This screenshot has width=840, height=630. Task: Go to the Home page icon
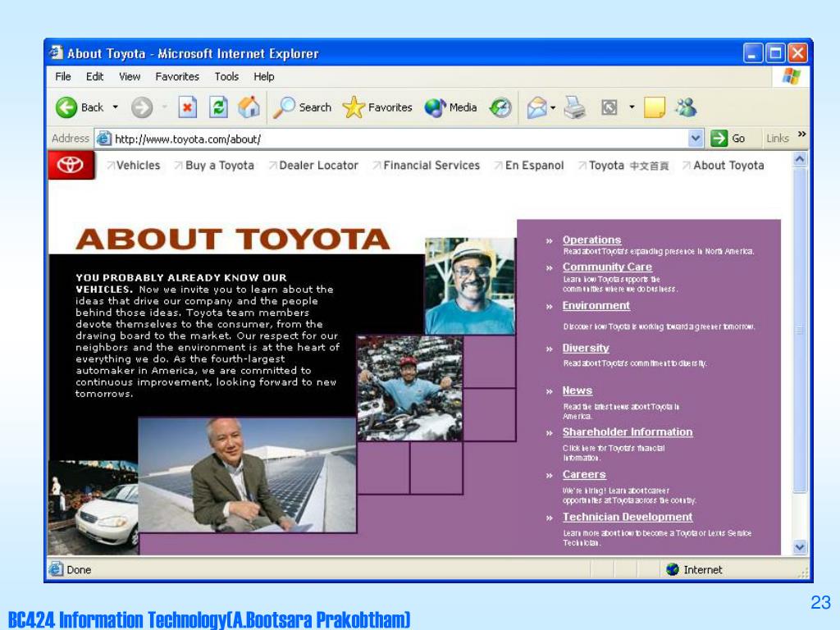pyautogui.click(x=249, y=107)
